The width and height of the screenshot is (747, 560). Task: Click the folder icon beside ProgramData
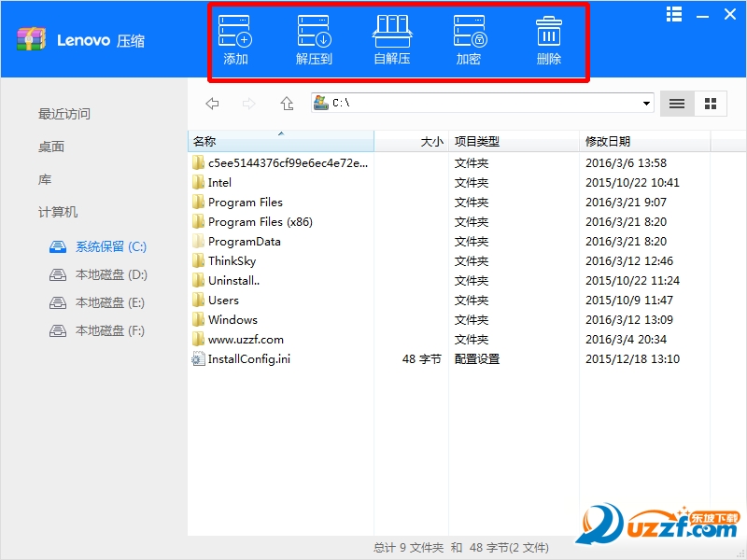pos(198,242)
